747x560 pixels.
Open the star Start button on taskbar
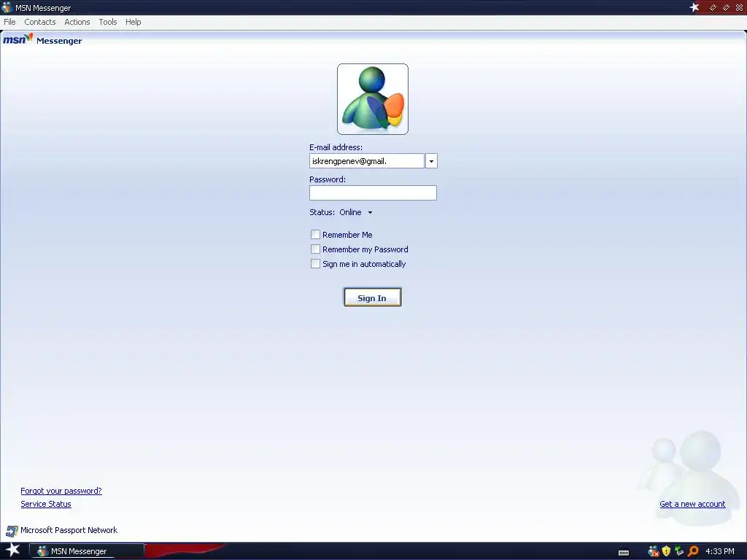[13, 550]
